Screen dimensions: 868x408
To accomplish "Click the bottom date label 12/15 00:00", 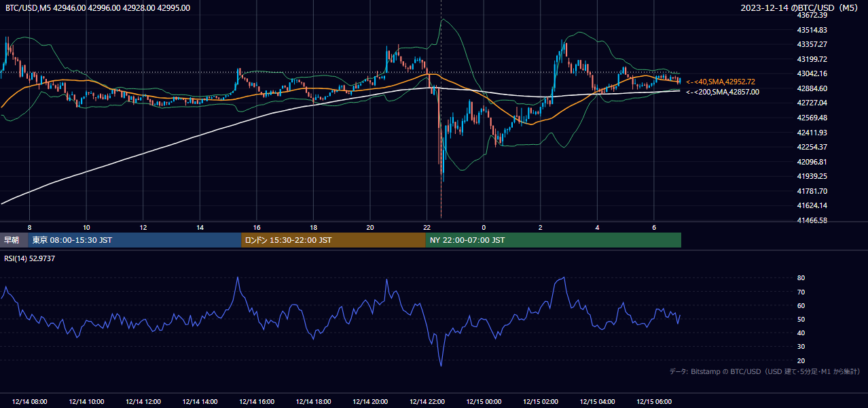I will coord(484,402).
